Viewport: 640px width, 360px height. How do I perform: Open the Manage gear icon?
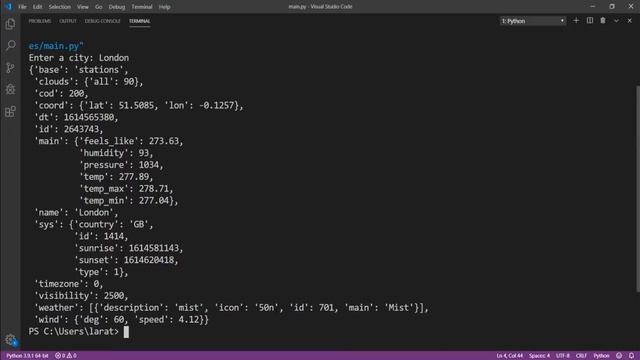[10, 340]
